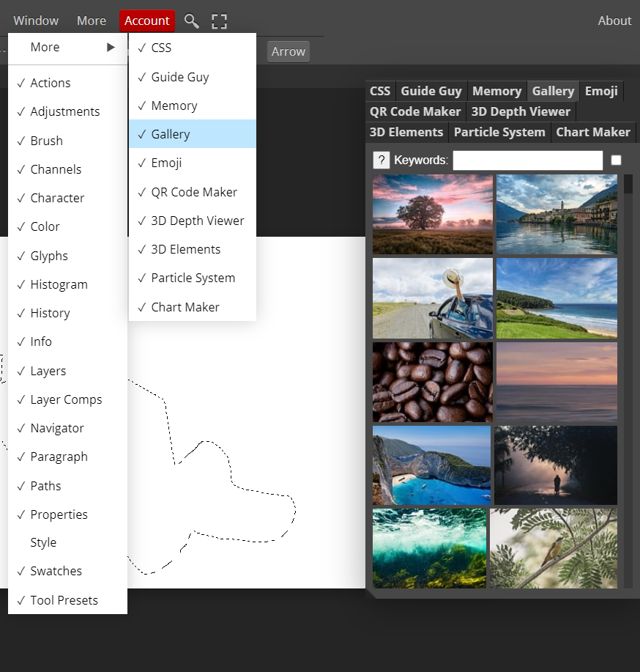Image resolution: width=640 pixels, height=672 pixels.
Task: Click the Account button
Action: click(147, 21)
